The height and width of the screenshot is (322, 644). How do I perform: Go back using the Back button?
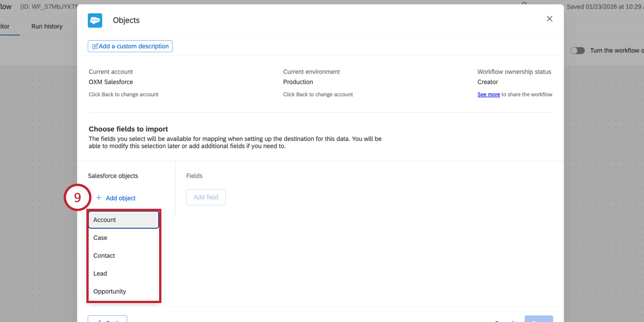(x=108, y=319)
